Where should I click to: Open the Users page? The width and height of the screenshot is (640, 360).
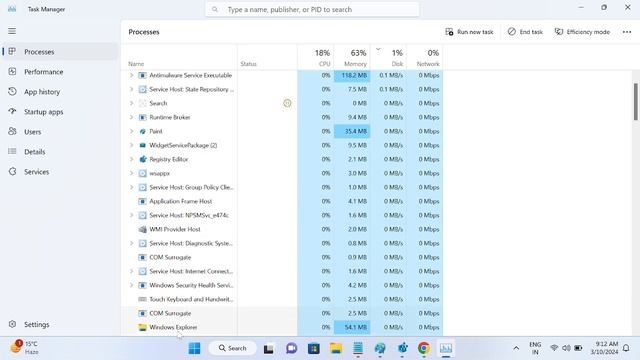pos(60,132)
